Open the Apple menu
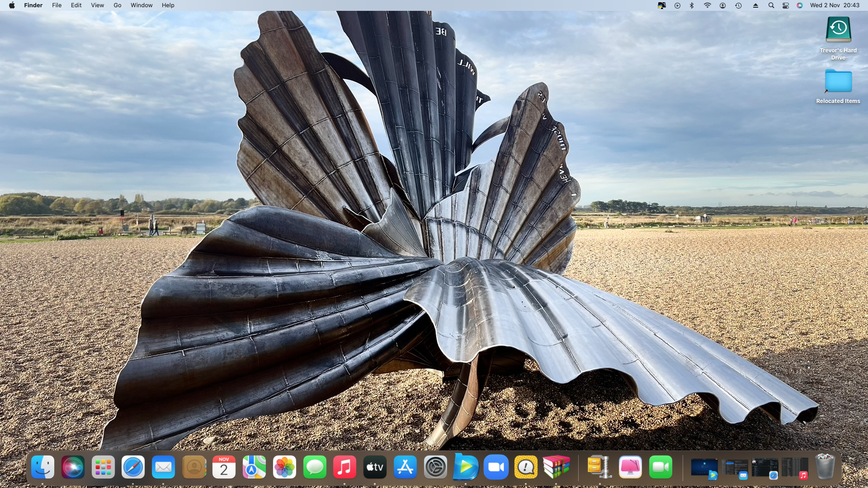 [12, 5]
